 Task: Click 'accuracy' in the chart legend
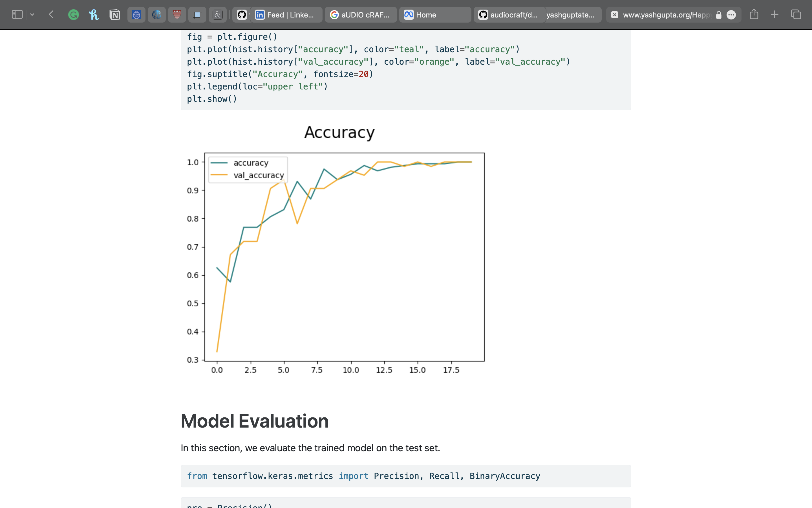click(251, 163)
